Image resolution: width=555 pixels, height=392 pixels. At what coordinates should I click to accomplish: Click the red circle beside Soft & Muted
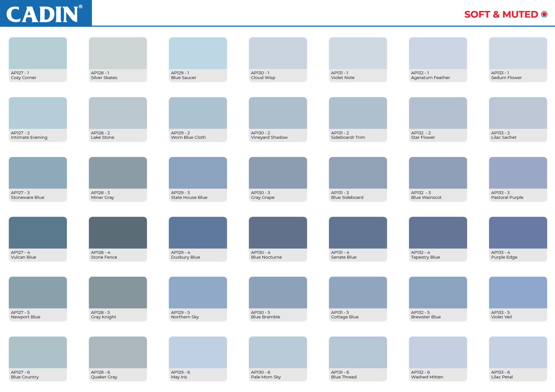(544, 14)
